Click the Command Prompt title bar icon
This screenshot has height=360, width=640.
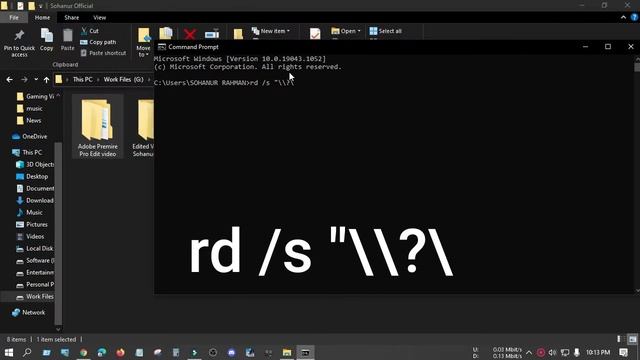(x=162, y=47)
